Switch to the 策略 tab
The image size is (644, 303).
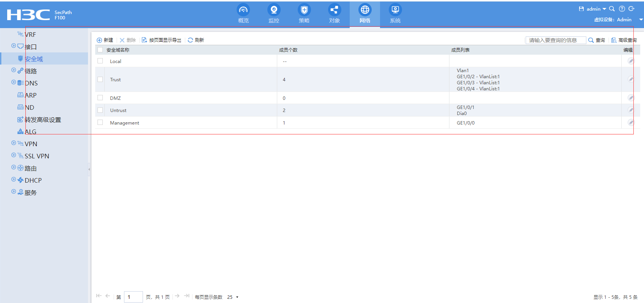point(304,14)
